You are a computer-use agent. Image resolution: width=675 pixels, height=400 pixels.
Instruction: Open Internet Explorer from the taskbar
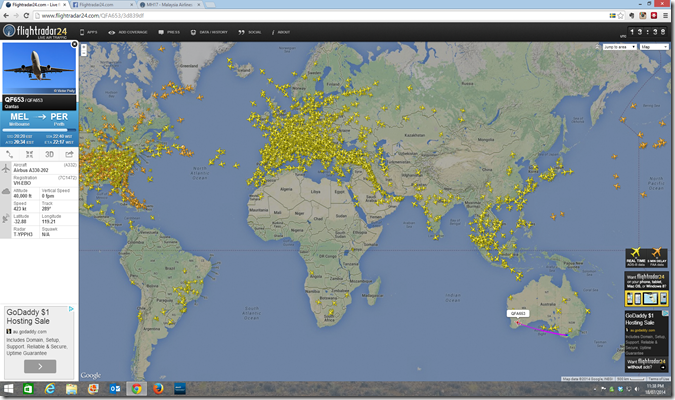[50, 389]
